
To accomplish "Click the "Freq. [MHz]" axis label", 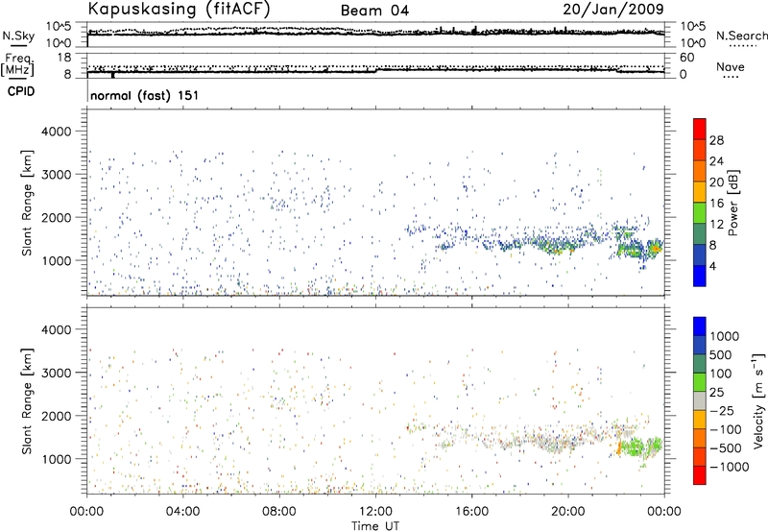I will point(17,64).
